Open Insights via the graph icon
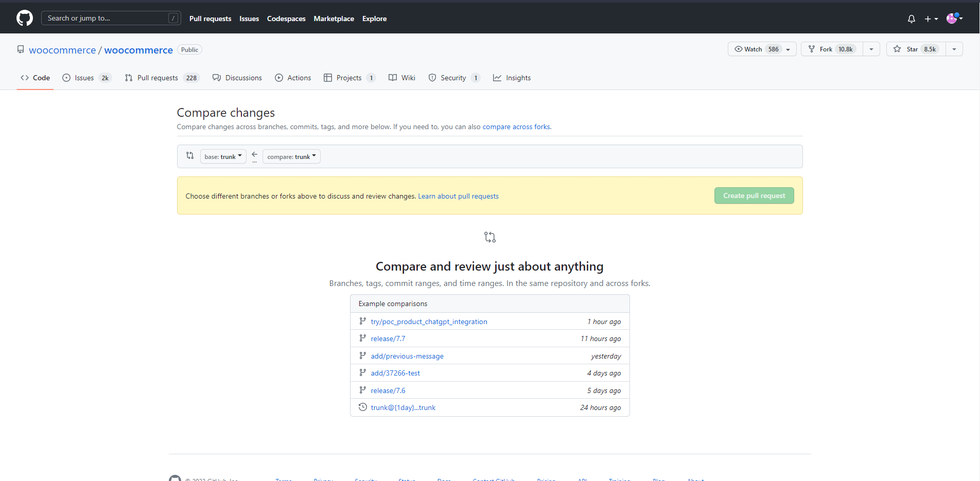980x481 pixels. pos(497,78)
